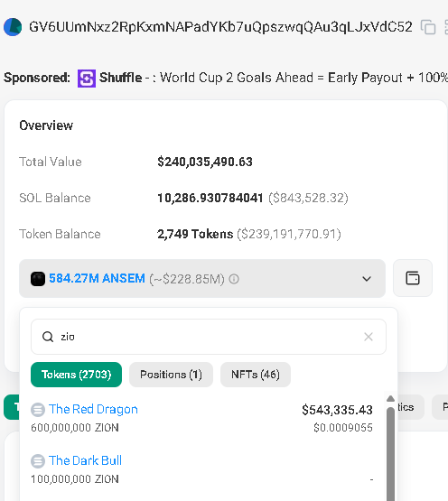
Task: Select the $0.0009055 price
Action: (x=343, y=428)
